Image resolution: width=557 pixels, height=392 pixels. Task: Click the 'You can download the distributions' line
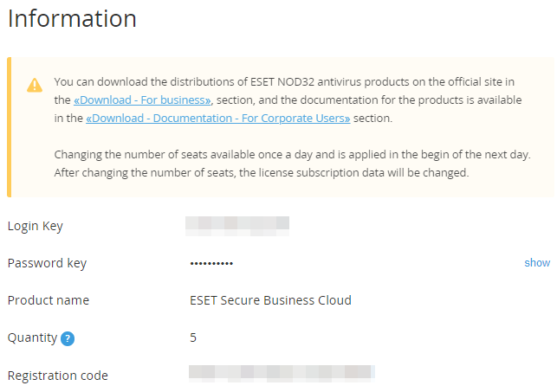284,82
